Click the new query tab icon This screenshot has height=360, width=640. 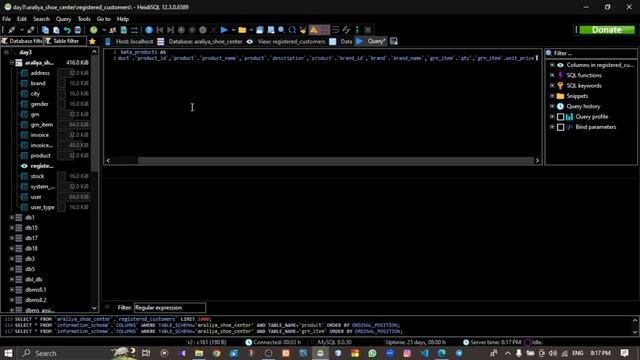click(x=393, y=41)
